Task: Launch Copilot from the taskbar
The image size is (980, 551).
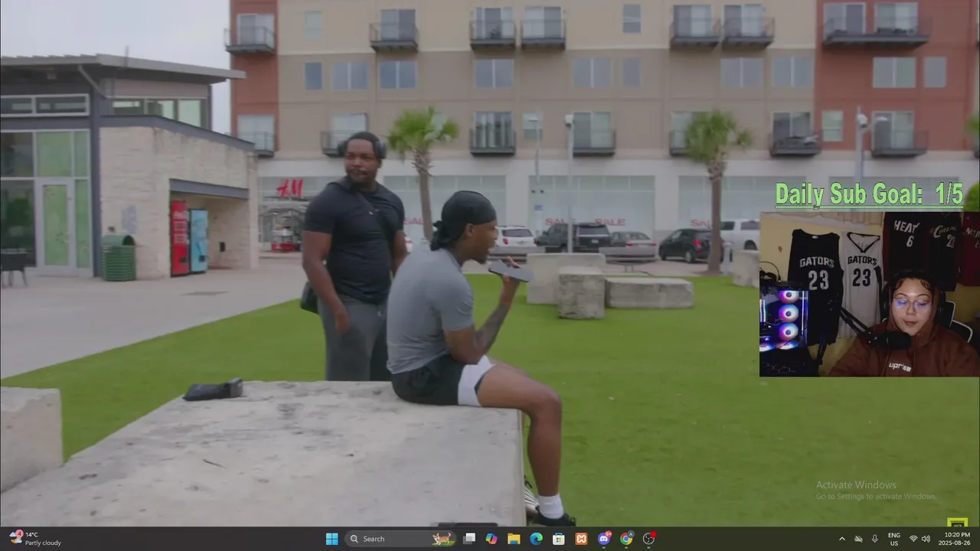Action: [x=492, y=539]
